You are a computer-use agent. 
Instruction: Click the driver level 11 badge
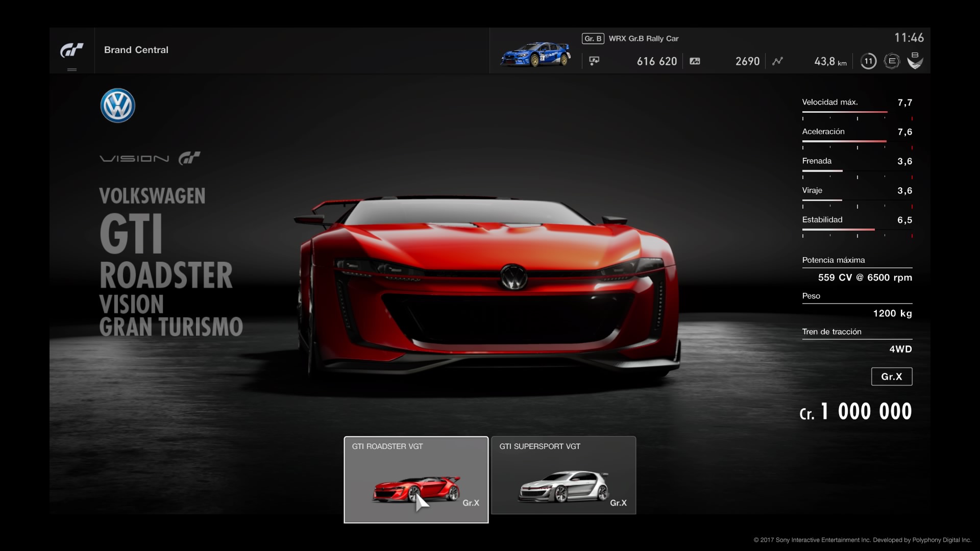pyautogui.click(x=868, y=61)
